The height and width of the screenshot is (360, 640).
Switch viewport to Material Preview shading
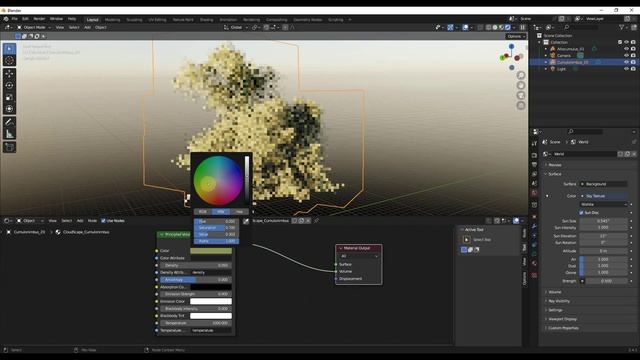point(501,27)
